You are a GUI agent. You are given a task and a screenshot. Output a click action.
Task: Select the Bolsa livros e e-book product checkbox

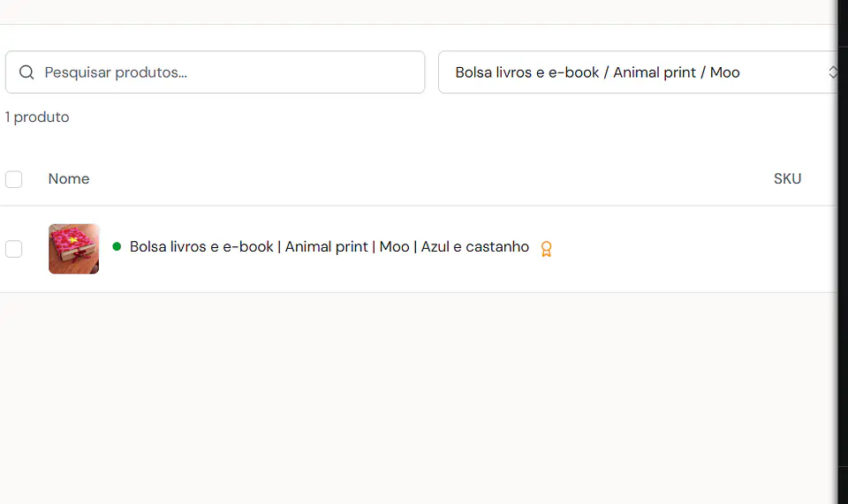(13, 249)
